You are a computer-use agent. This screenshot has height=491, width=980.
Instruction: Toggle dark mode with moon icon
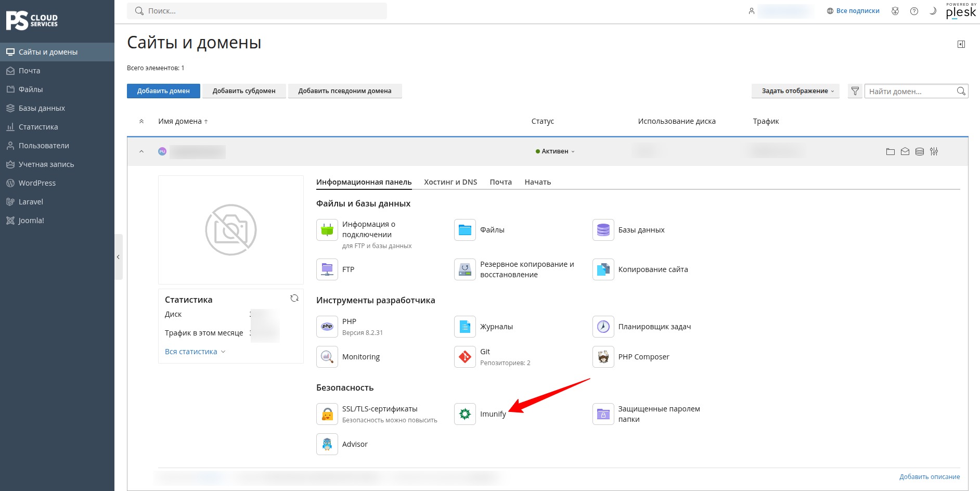pyautogui.click(x=933, y=11)
